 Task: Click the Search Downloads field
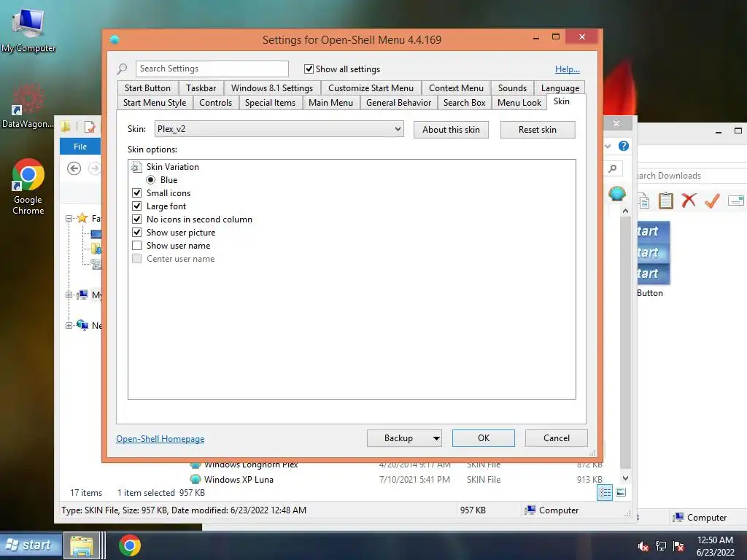tap(691, 176)
